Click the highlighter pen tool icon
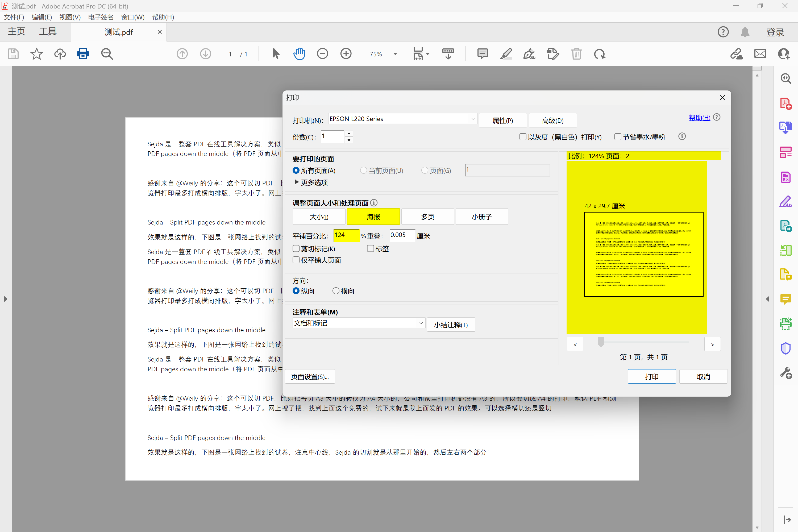The height and width of the screenshot is (532, 798). tap(506, 54)
